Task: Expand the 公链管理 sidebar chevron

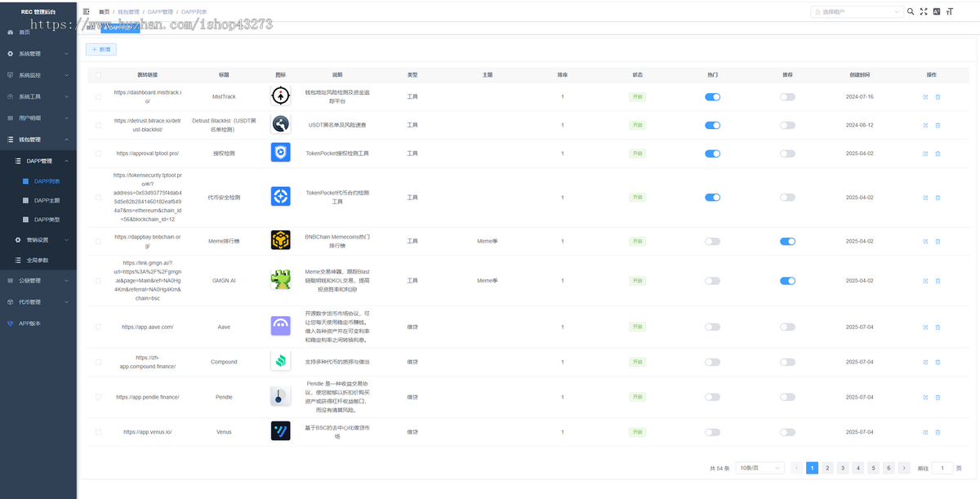Action: [x=67, y=280]
